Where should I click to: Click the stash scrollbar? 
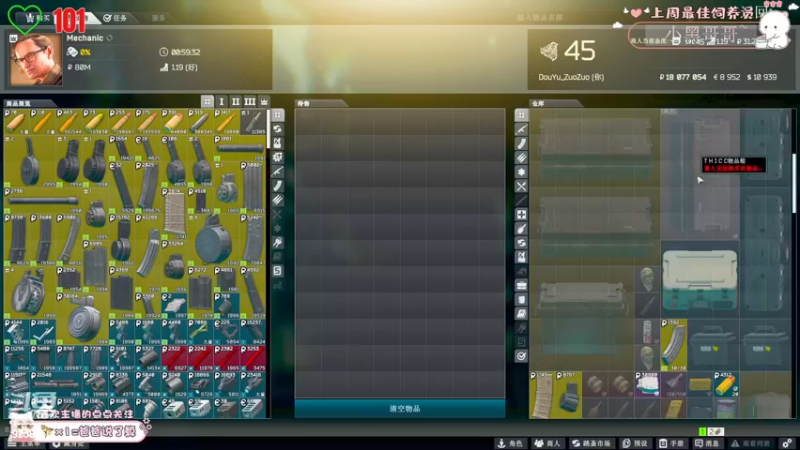tap(794, 184)
